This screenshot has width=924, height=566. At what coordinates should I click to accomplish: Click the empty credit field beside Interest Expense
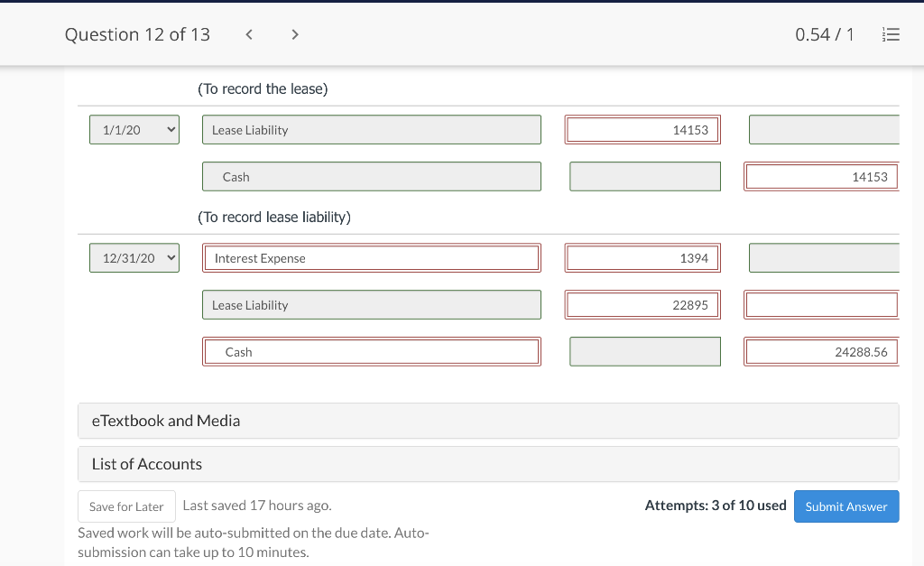826,257
